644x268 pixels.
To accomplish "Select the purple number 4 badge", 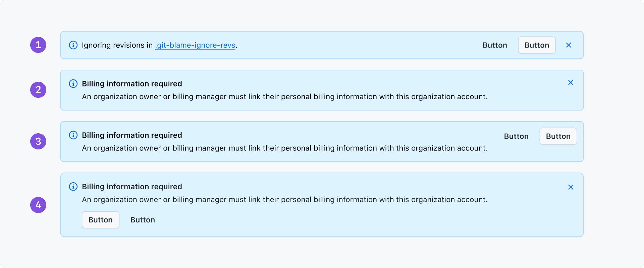I will tap(38, 205).
